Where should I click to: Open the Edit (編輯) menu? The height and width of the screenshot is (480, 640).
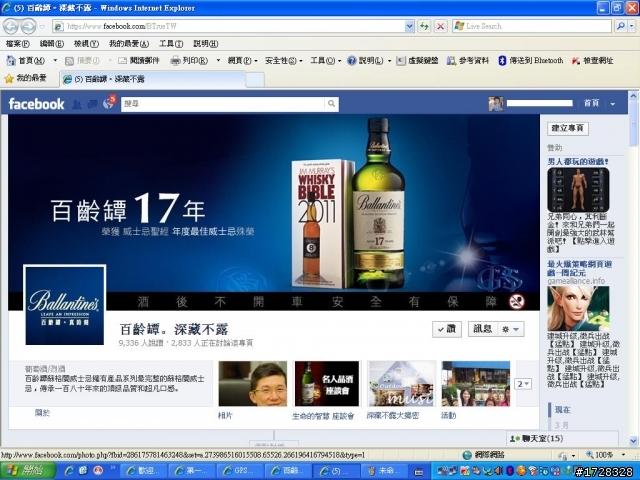pyautogui.click(x=51, y=44)
